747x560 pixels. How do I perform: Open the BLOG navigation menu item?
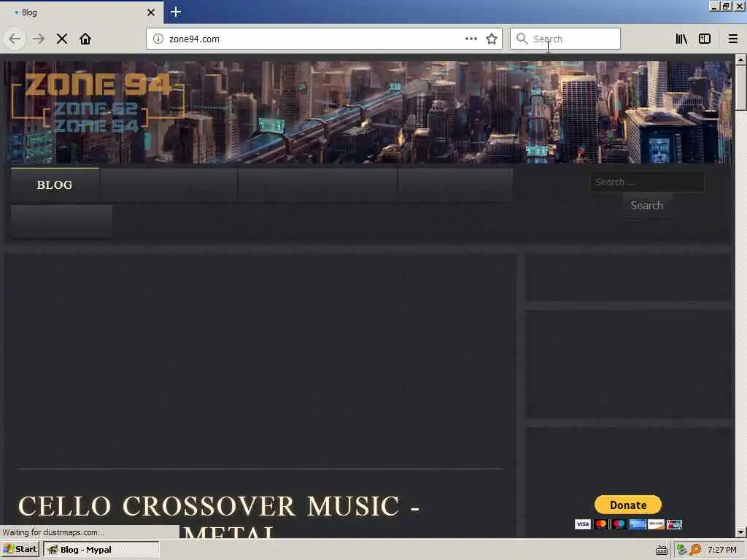click(55, 184)
